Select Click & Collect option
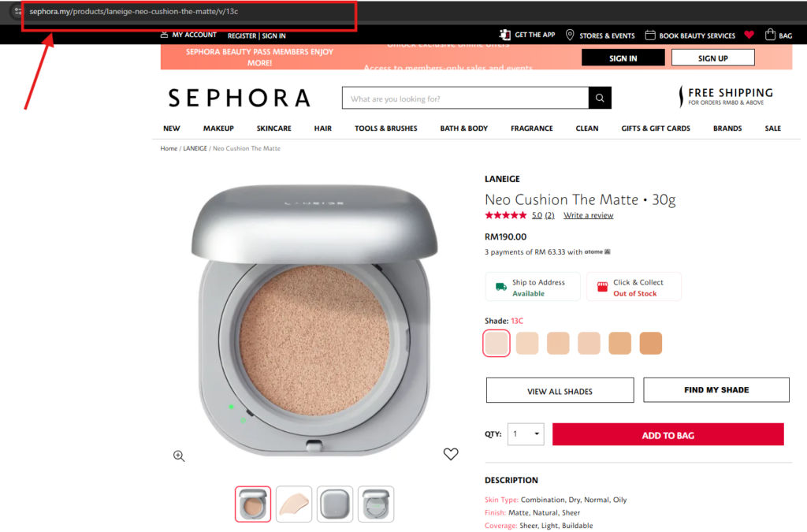The image size is (807, 532). click(634, 287)
